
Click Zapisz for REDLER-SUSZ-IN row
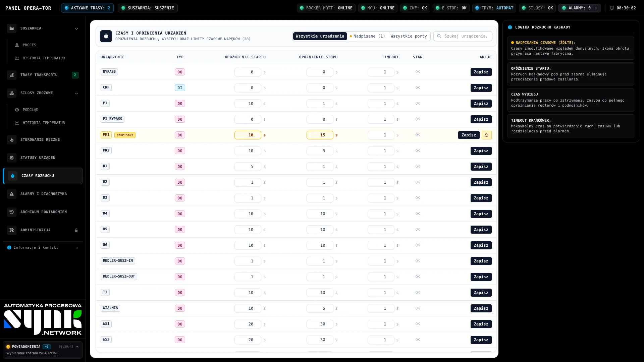[481, 261]
